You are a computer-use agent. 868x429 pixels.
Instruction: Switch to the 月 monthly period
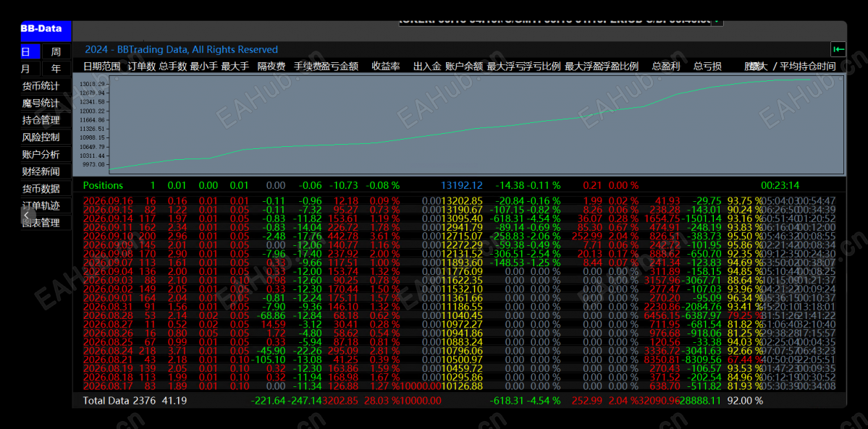pyautogui.click(x=30, y=69)
